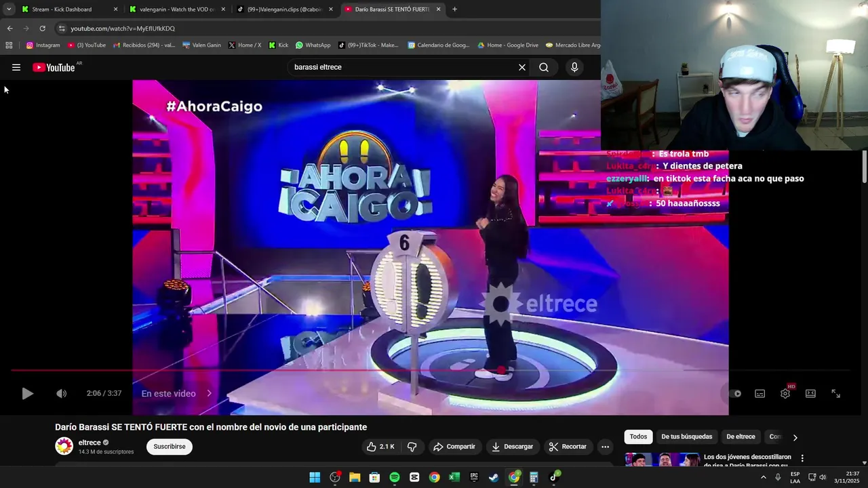This screenshot has height=488, width=868.
Task: Clear the search text with the X icon
Action: 522,67
